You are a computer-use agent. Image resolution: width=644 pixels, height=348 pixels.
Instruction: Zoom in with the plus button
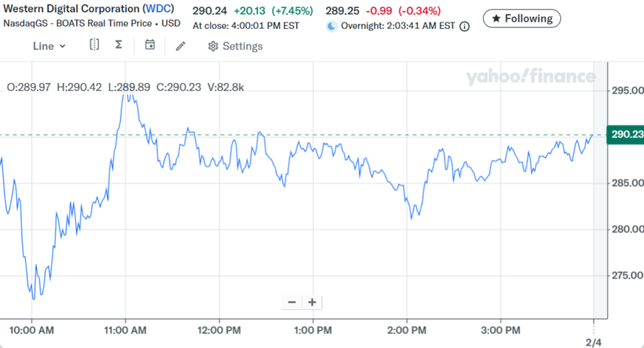click(x=312, y=303)
